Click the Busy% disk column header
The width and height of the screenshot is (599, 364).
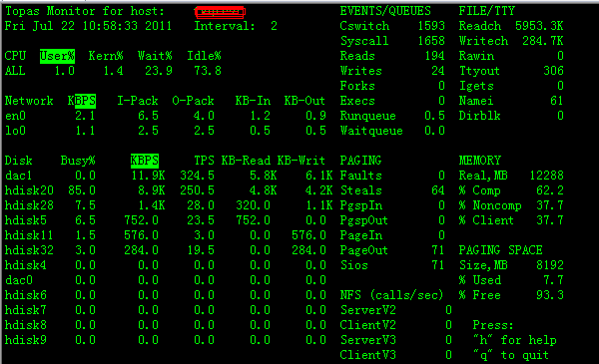click(78, 161)
